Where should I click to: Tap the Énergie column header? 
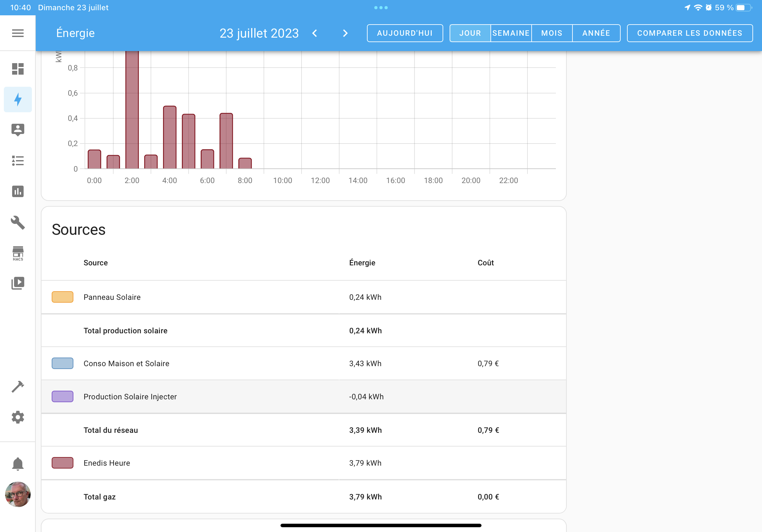tap(362, 263)
